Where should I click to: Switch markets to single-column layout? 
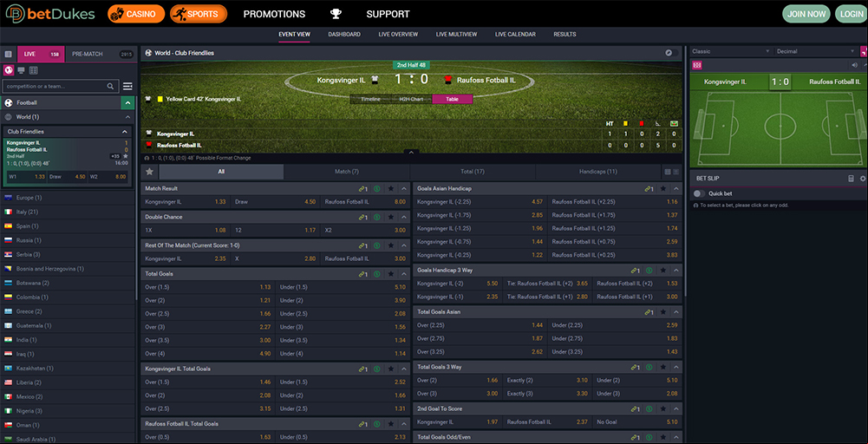pos(675,172)
